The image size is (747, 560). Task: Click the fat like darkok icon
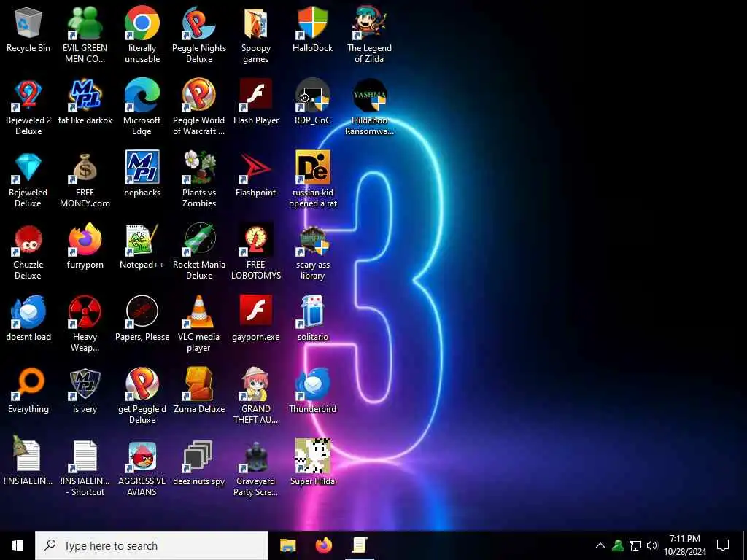tap(85, 96)
